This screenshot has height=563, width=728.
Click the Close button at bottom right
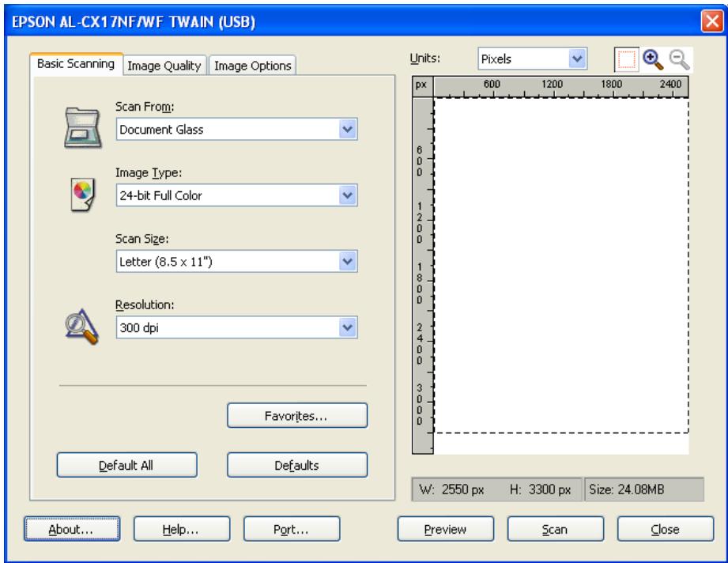pyautogui.click(x=666, y=529)
